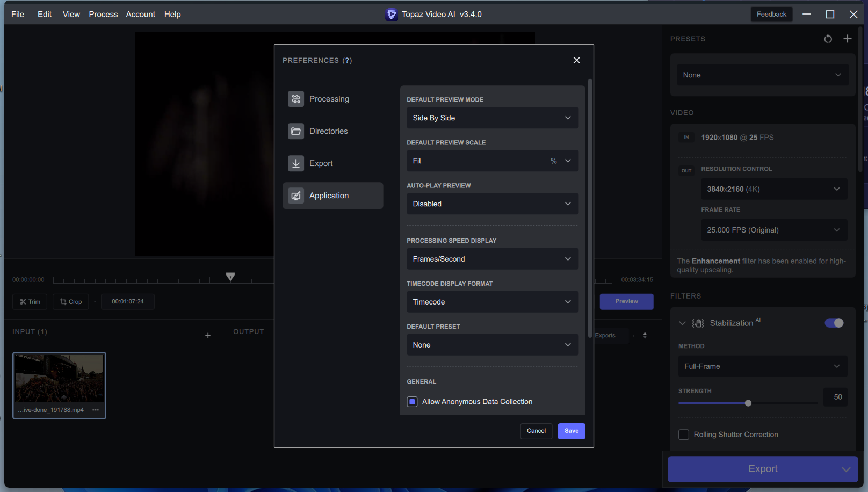868x492 pixels.
Task: Open the Account menu
Action: 140,15
